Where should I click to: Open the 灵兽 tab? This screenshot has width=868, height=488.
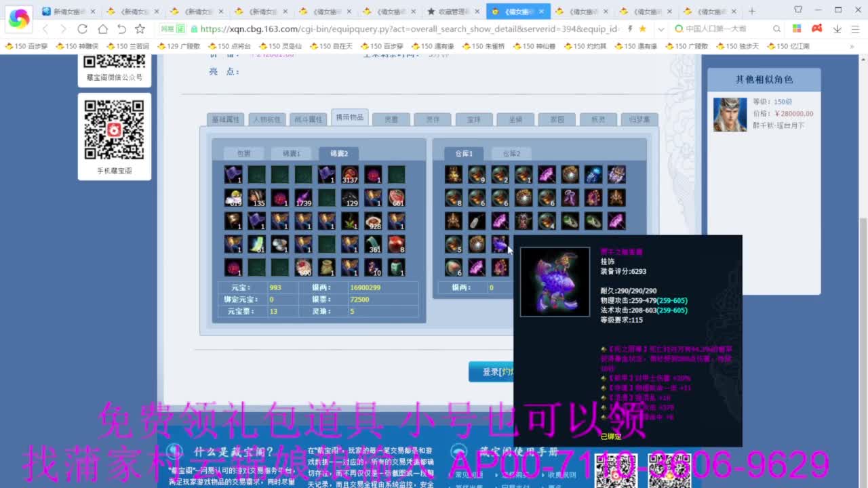(x=391, y=119)
